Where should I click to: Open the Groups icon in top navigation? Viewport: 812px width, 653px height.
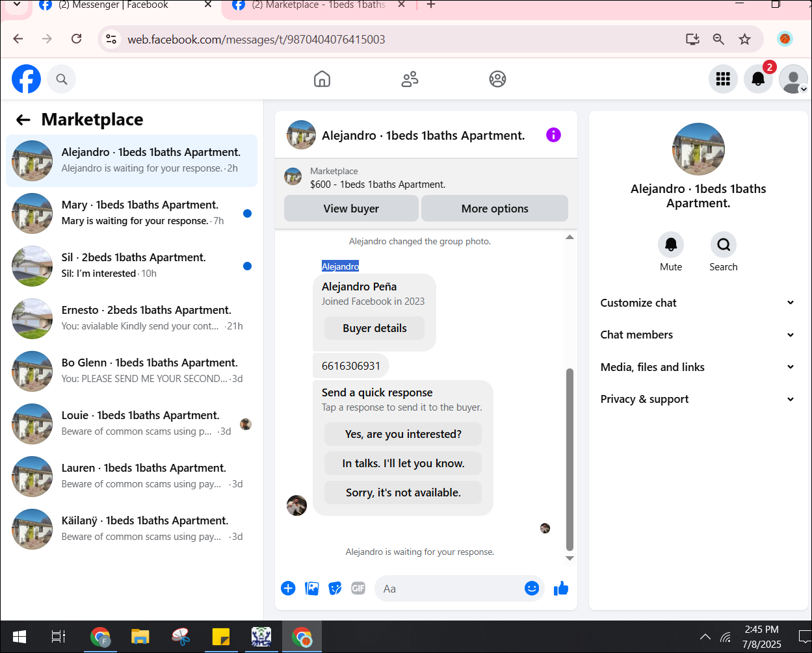tap(497, 79)
